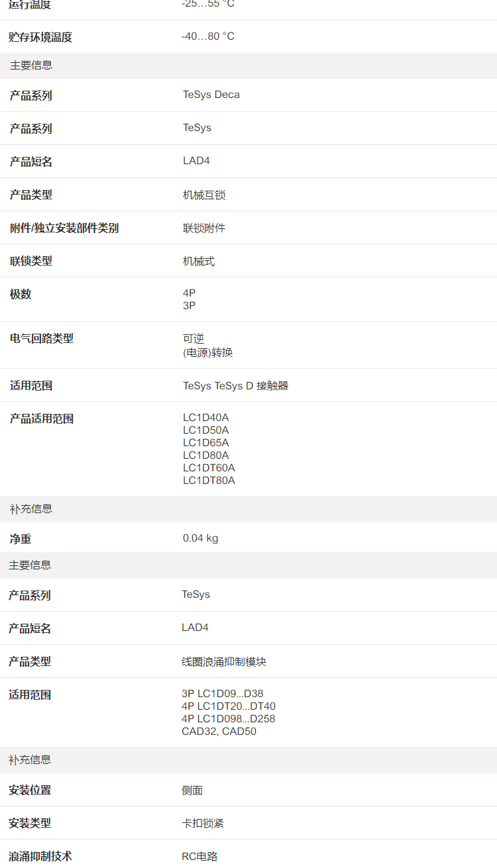497x868 pixels.
Task: Select the 浪涌抑制技术 label
Action: coord(40,856)
